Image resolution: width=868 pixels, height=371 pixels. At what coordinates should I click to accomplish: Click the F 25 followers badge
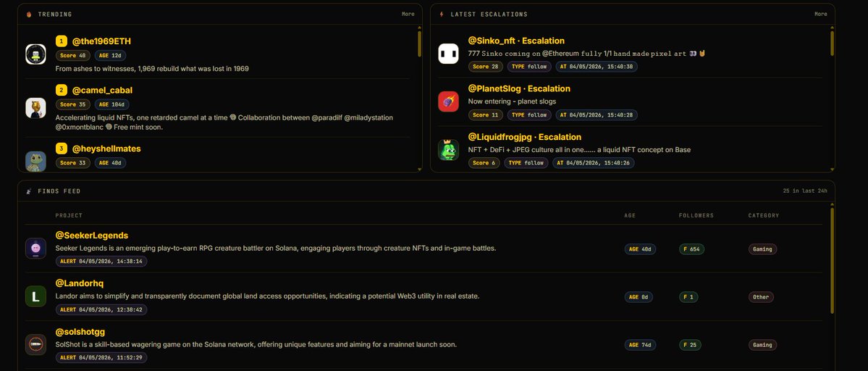coord(691,345)
